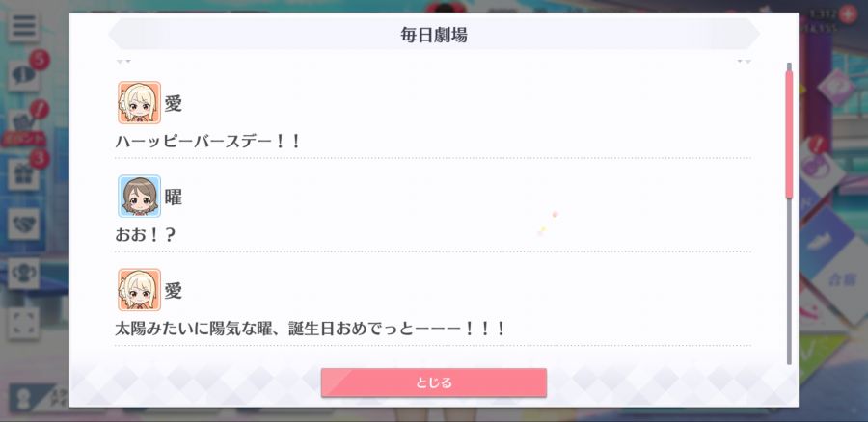Viewport: 868px width, 422px height.
Task: Open the 合宿 diamond menu tile
Action: (x=841, y=279)
